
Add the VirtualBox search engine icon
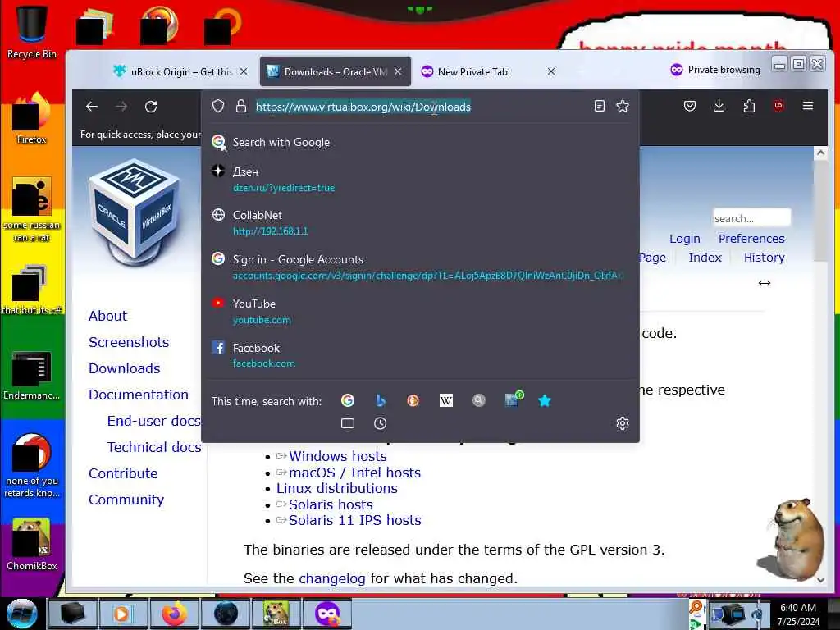click(x=514, y=399)
